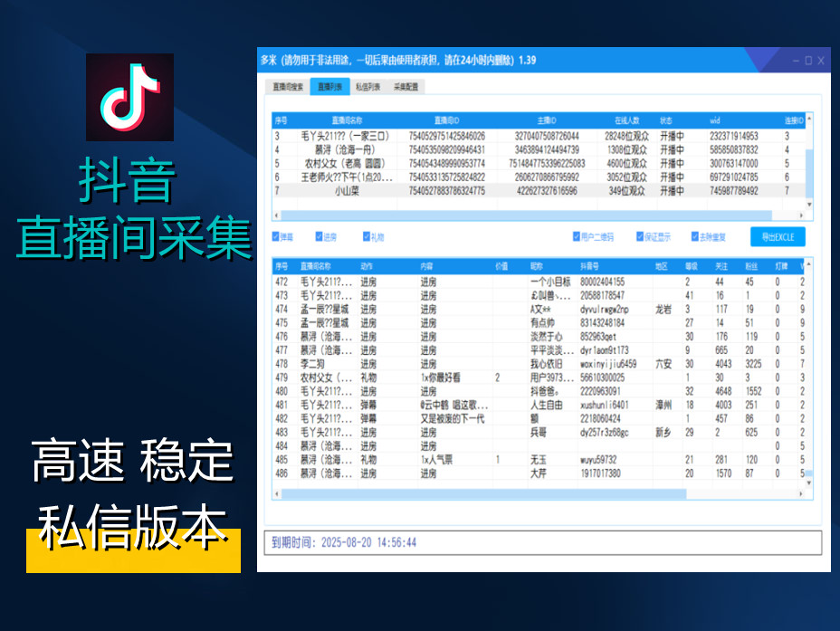Viewport: 840px width, 631px height.
Task: Click room ID 7540527883786324775
Action: click(447, 191)
